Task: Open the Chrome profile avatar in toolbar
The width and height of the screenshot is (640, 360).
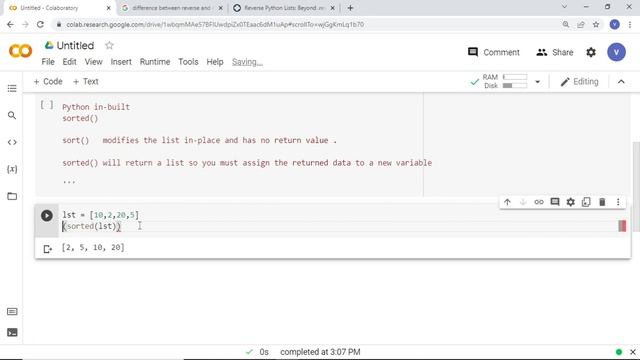Action: [x=615, y=24]
